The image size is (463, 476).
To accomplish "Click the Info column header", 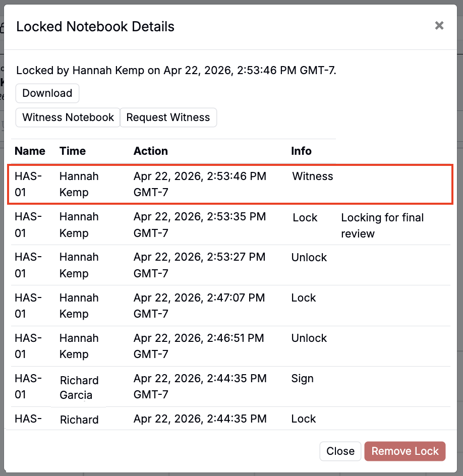I will click(x=301, y=151).
